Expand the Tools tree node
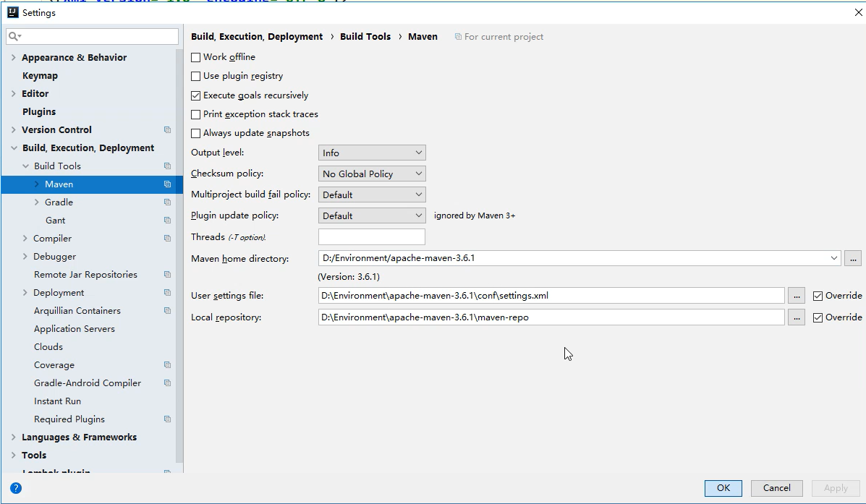 tap(13, 456)
